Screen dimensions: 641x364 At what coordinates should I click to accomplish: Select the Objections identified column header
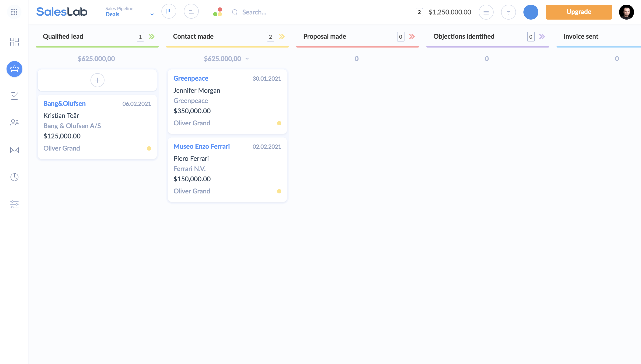(x=464, y=37)
